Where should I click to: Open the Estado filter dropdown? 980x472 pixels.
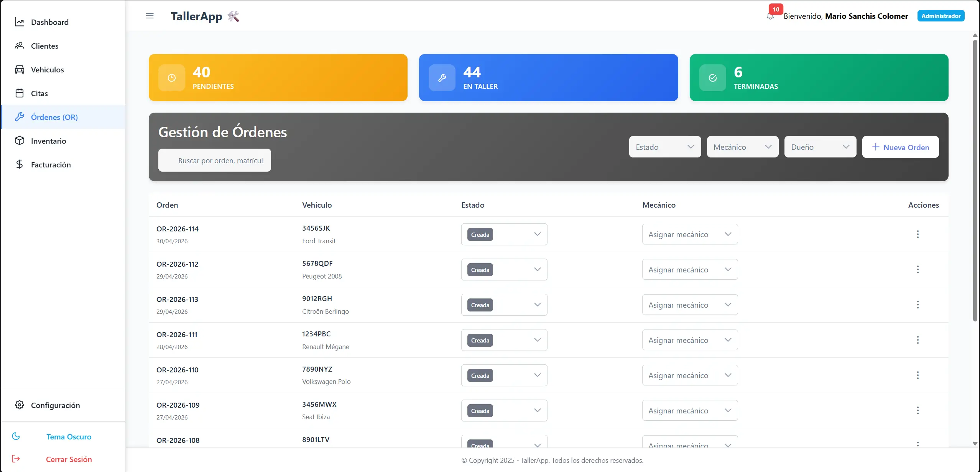pyautogui.click(x=665, y=147)
